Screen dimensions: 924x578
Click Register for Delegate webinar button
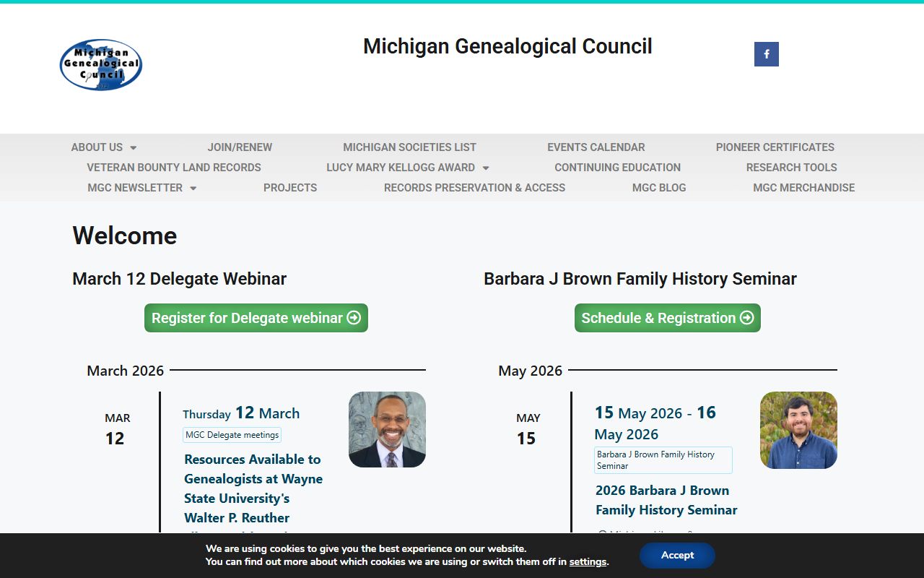click(256, 318)
